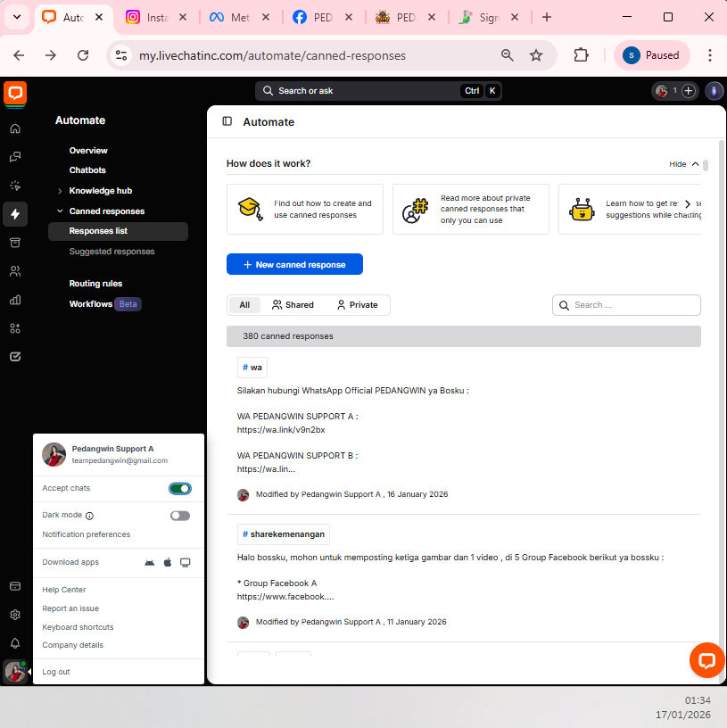Click Report an issue link
Screen dimensions: 727x728
point(70,608)
